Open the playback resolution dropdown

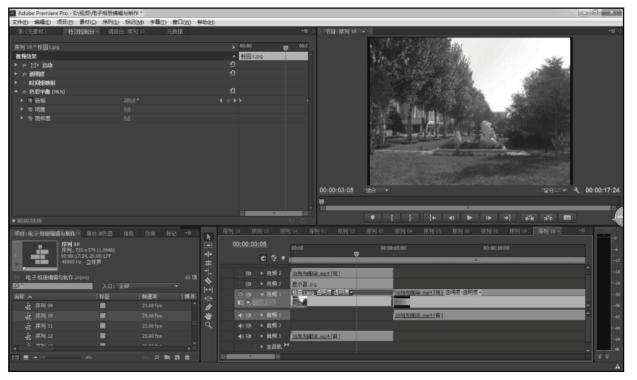pyautogui.click(x=554, y=190)
